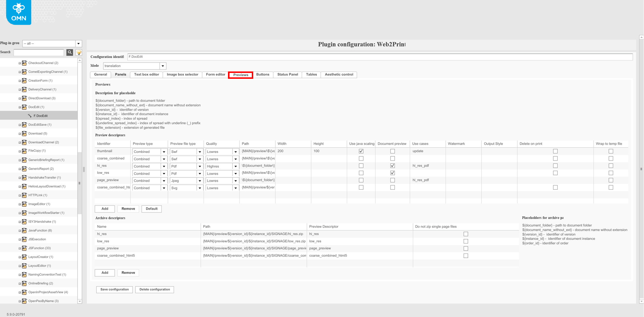644x317 pixels.
Task: Click the JSFunction plugin icon
Action: click(24, 248)
